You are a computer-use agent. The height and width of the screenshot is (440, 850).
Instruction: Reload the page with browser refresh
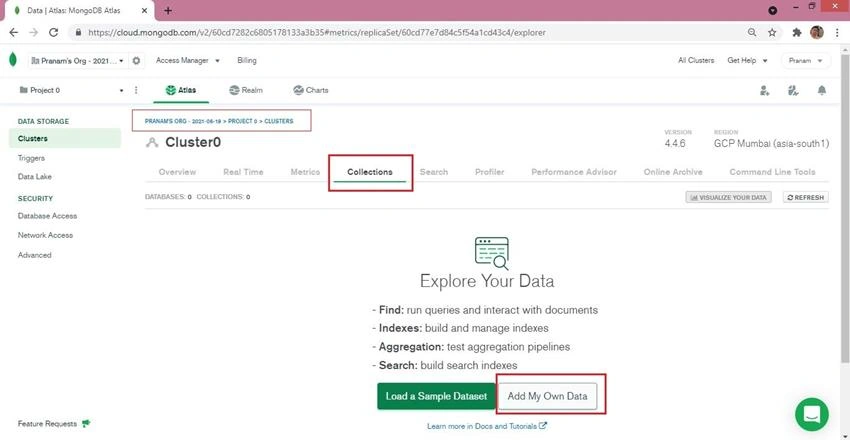tap(53, 33)
